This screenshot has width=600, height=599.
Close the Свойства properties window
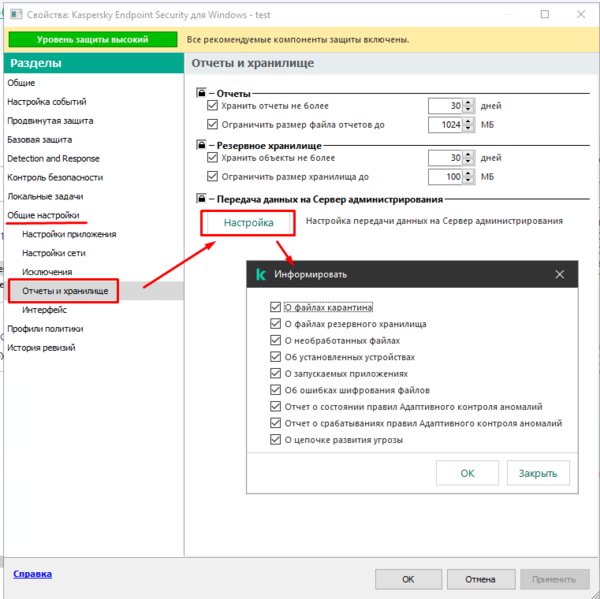coord(580,14)
